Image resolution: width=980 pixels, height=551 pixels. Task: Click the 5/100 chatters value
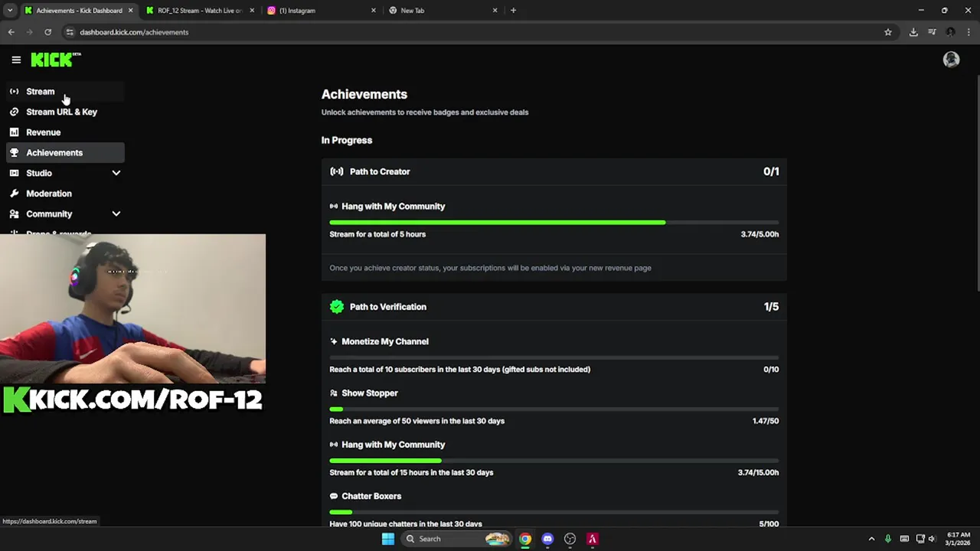pyautogui.click(x=769, y=524)
